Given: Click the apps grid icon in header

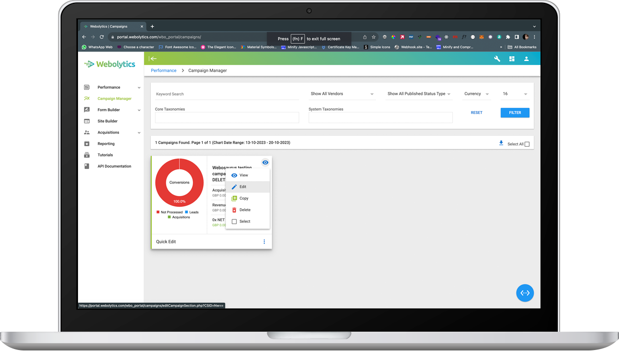Looking at the screenshot, I should click(512, 59).
